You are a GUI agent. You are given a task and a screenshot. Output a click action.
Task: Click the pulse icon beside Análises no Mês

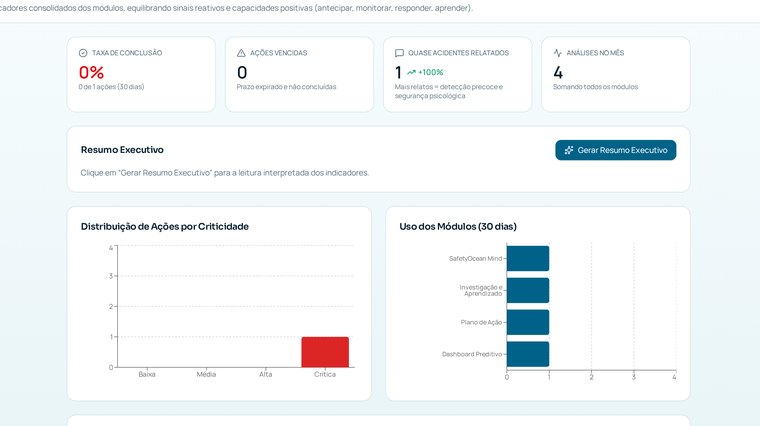tap(557, 53)
